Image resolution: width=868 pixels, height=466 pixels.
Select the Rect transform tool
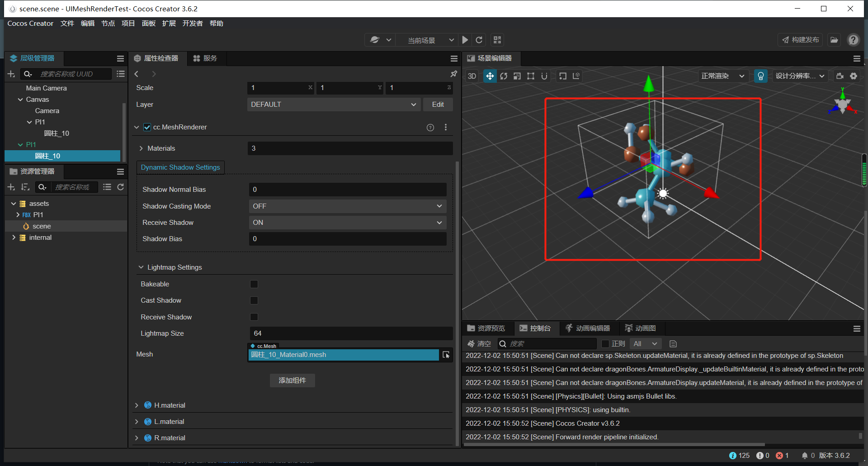point(531,76)
